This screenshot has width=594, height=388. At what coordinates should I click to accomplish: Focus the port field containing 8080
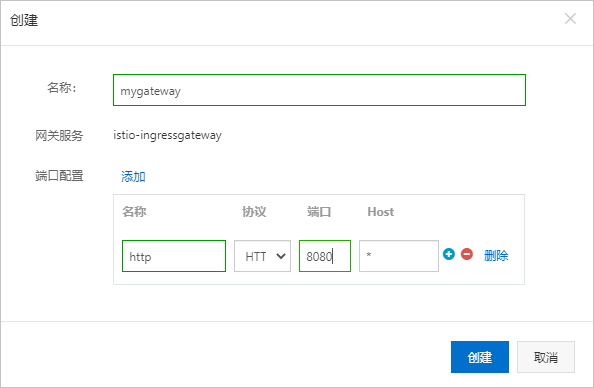325,256
